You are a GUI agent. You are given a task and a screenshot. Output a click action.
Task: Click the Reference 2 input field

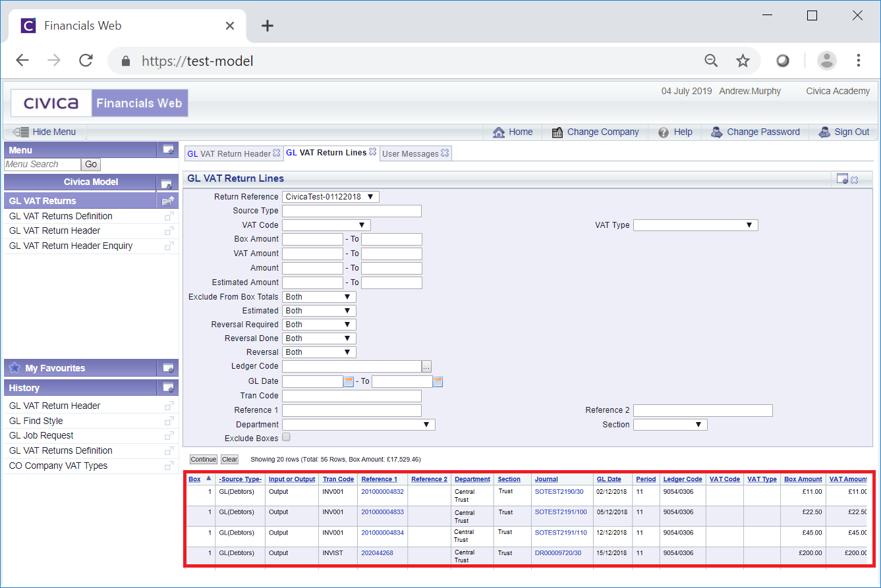point(703,411)
